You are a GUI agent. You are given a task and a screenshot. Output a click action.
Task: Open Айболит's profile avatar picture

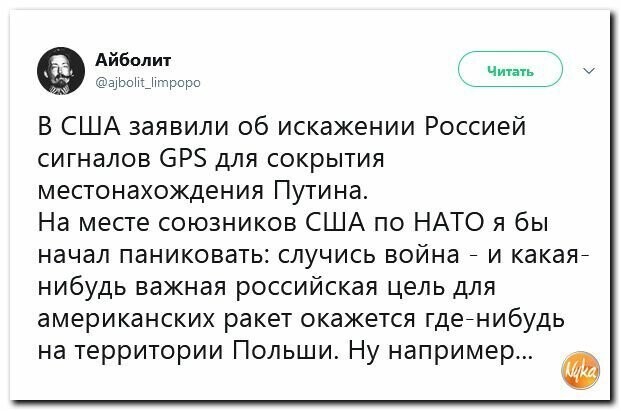[x=61, y=71]
